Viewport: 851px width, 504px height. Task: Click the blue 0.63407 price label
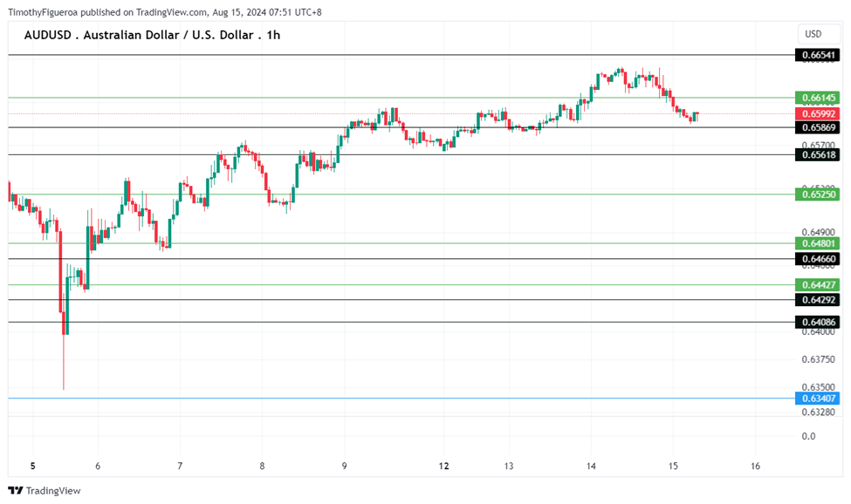[x=817, y=398]
